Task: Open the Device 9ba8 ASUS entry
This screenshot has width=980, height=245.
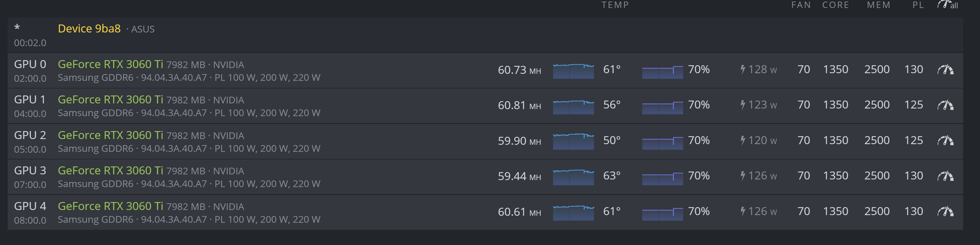Action: pyautogui.click(x=89, y=29)
